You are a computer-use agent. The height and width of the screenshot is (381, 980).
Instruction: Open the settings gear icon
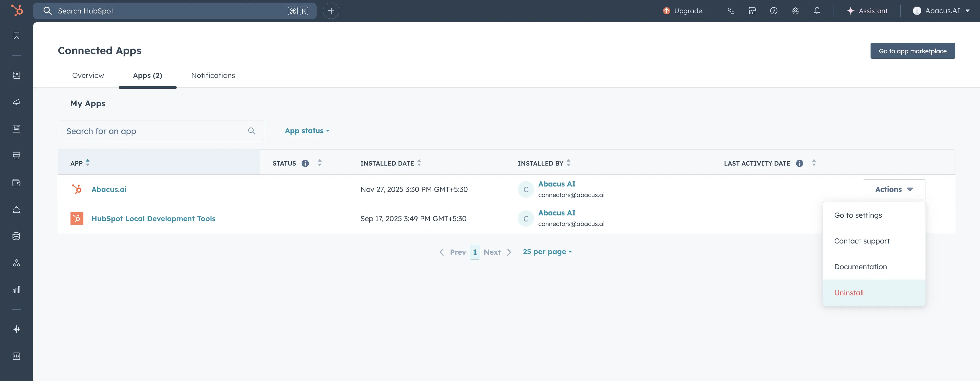795,11
